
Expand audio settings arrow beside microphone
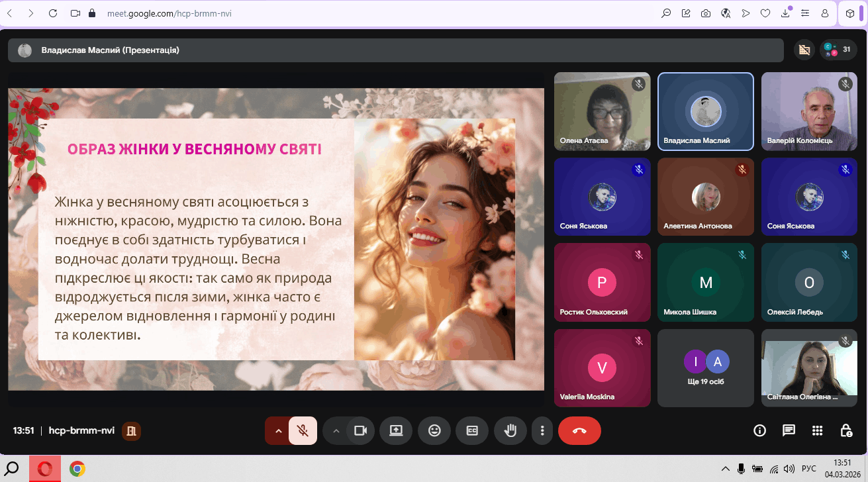278,430
